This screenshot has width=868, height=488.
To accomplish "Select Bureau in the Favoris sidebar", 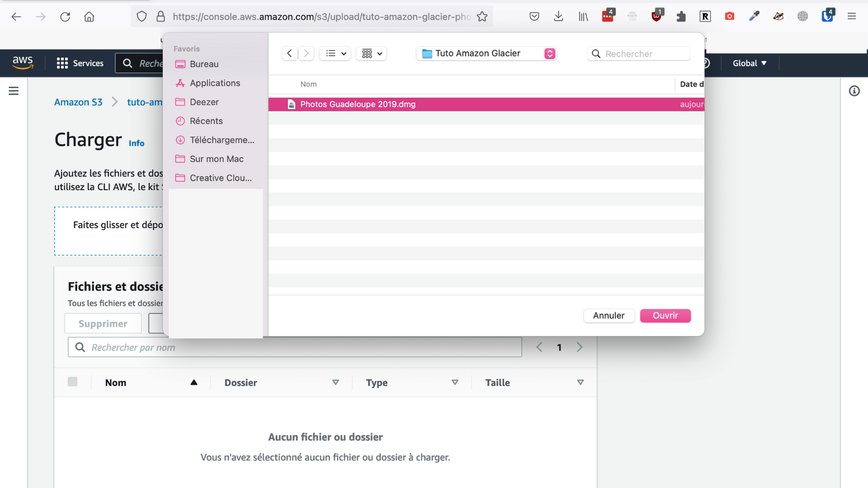I will click(x=204, y=64).
